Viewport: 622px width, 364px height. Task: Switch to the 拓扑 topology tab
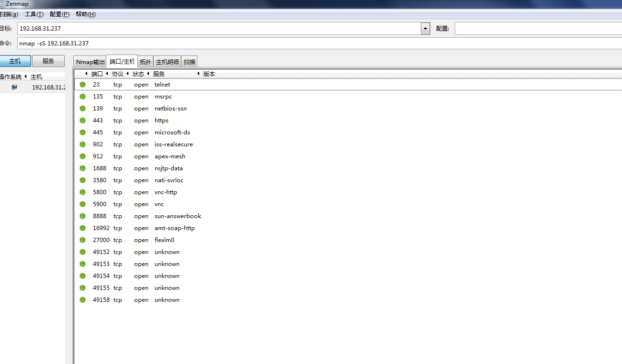146,62
